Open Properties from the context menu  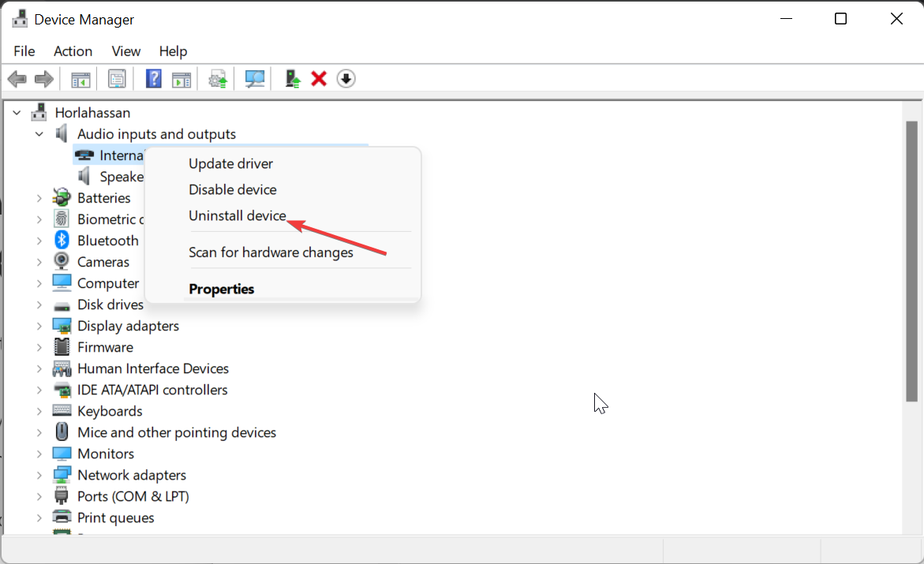coord(282,289)
